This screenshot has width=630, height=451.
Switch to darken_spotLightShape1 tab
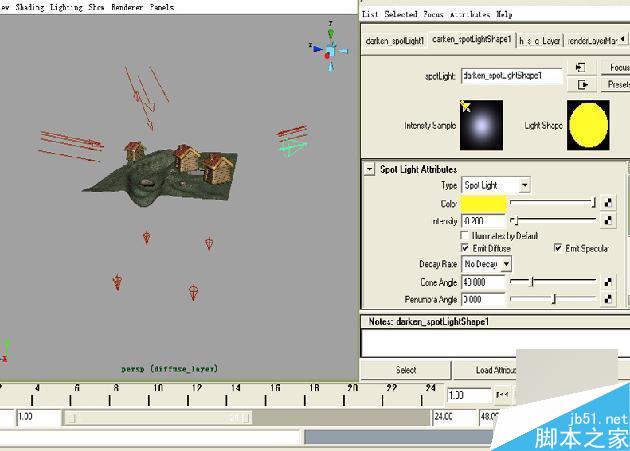pos(472,39)
